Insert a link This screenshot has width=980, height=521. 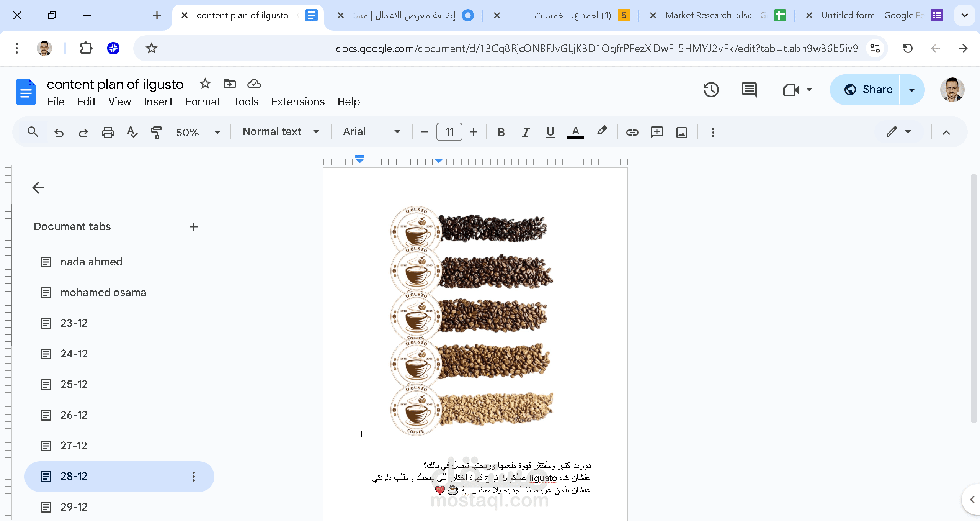click(x=632, y=132)
